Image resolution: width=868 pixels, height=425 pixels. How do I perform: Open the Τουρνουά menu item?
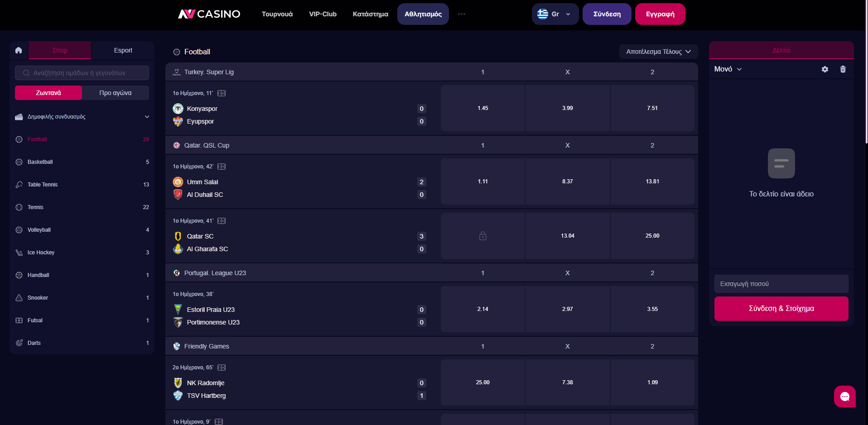(277, 14)
